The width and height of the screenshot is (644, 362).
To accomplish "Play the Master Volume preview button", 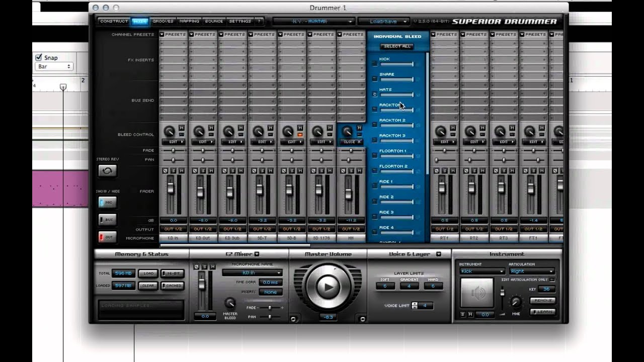I will 328,288.
